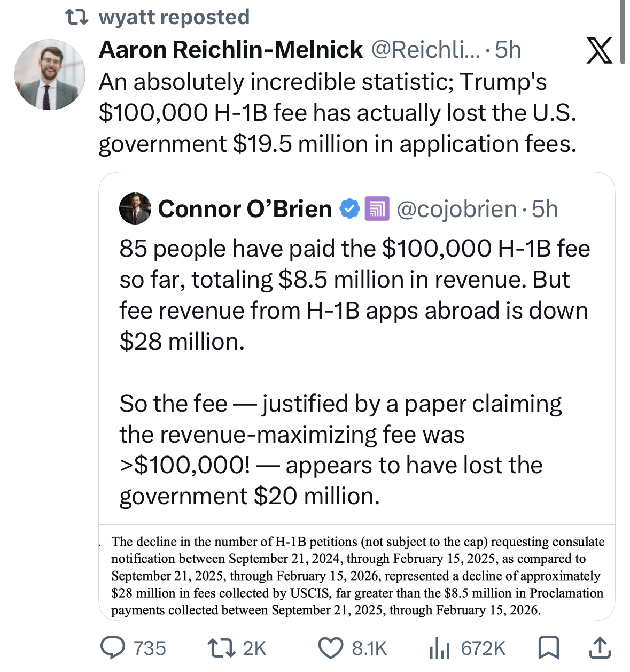The width and height of the screenshot is (630, 672).
Task: Open the Aaron Reichlin-Melnick display name link
Action: (231, 50)
